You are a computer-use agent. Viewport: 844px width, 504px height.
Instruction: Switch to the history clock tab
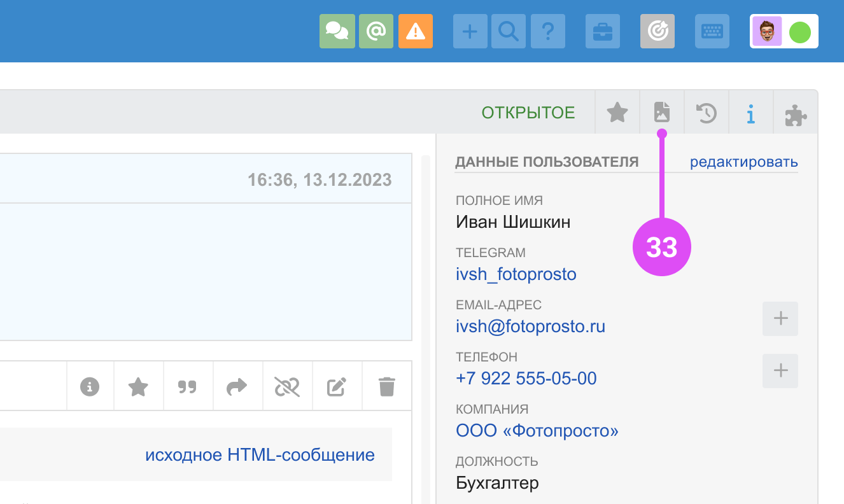[707, 113]
